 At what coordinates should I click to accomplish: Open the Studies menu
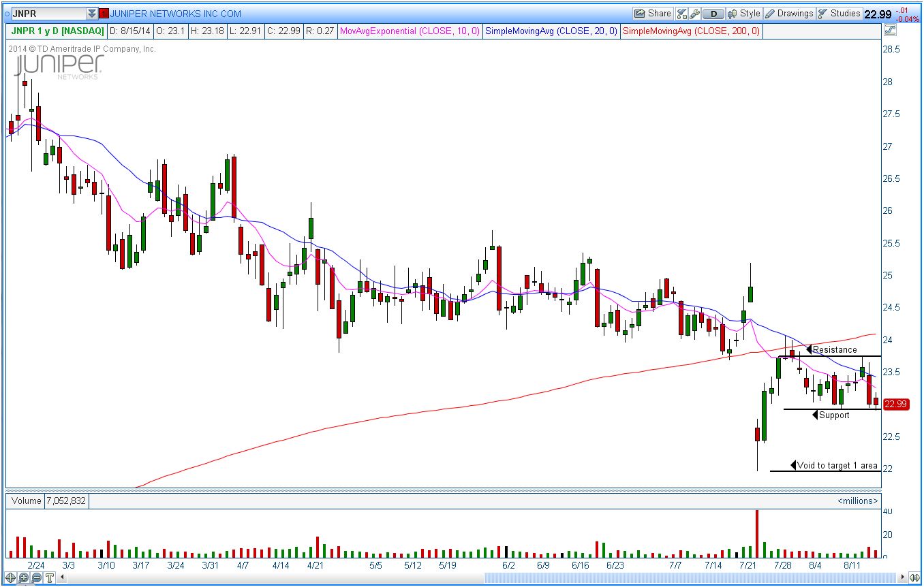(x=839, y=13)
